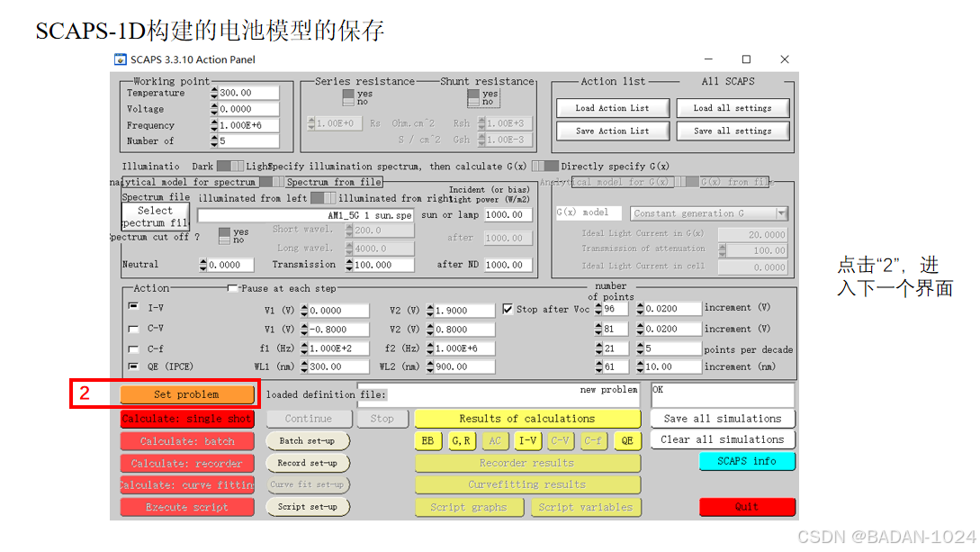
Task: Open Results of calculations
Action: click(526, 419)
